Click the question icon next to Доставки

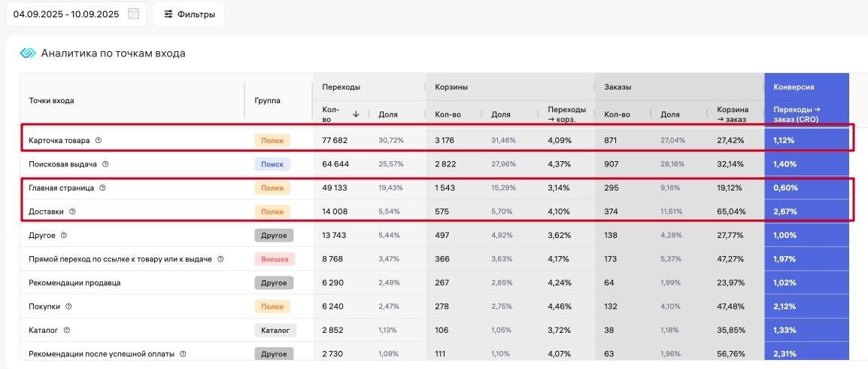click(x=72, y=212)
